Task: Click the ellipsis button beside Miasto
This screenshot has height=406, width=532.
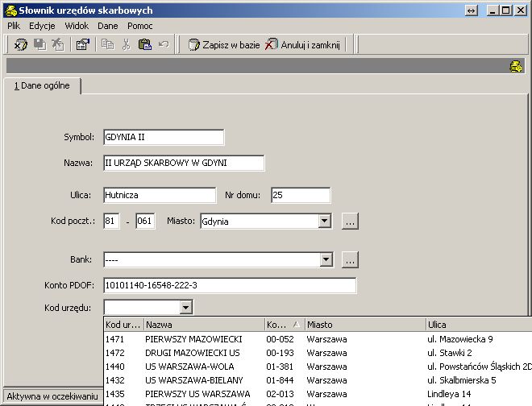Action: coord(350,222)
